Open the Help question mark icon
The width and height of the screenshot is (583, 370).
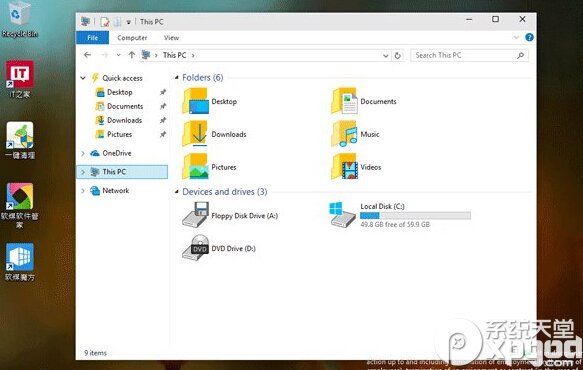(529, 37)
